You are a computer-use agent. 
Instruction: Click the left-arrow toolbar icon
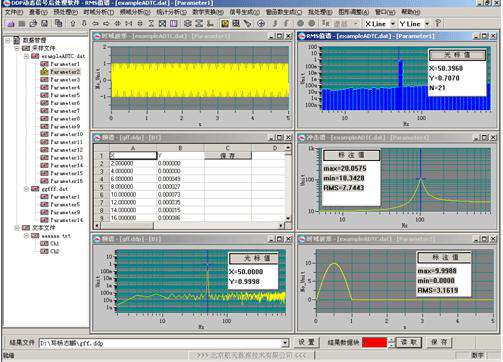95,24
